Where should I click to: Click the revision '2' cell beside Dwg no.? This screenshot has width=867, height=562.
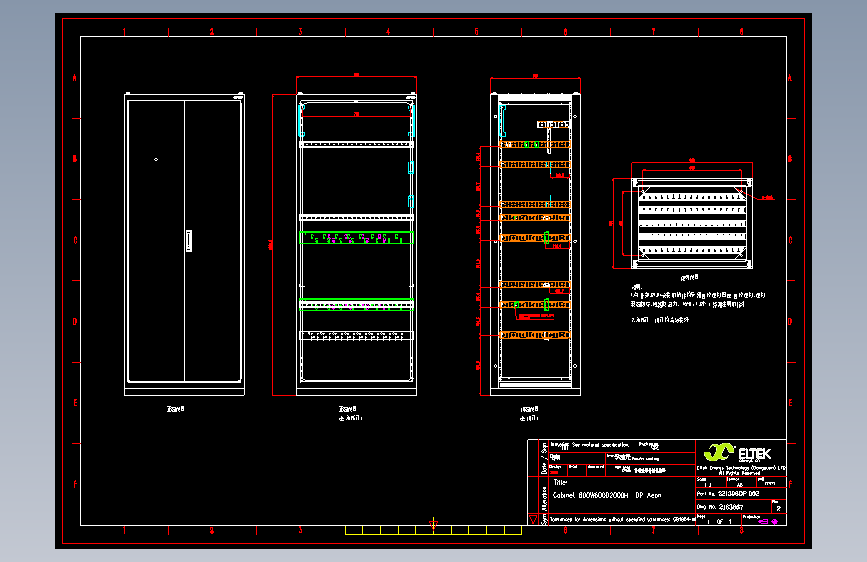[779, 508]
